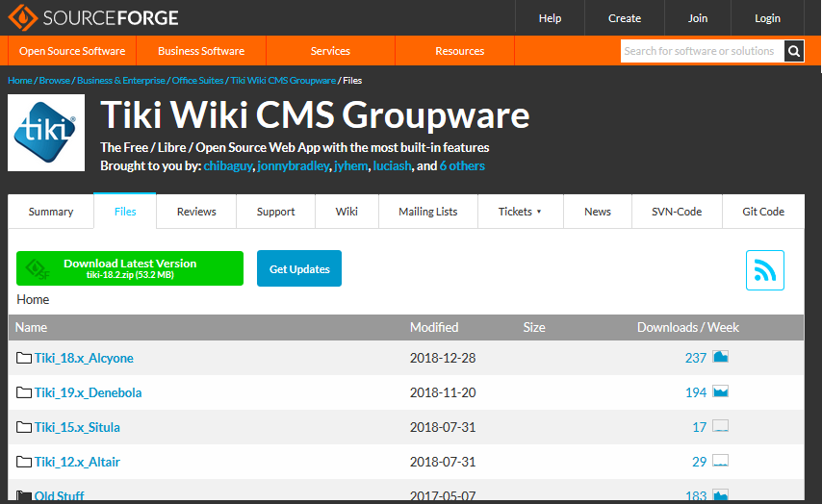This screenshot has height=504, width=822.
Task: Expand the Tickets dropdown tab
Action: coord(520,212)
